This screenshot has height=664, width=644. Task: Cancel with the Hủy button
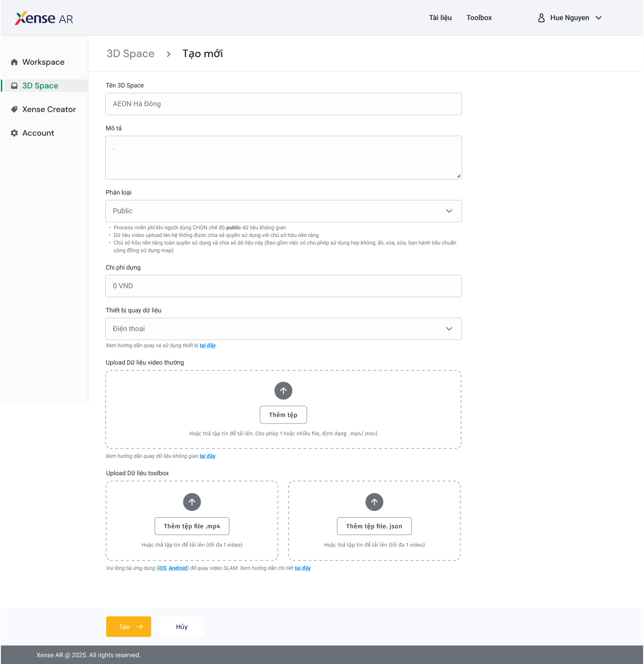point(182,627)
